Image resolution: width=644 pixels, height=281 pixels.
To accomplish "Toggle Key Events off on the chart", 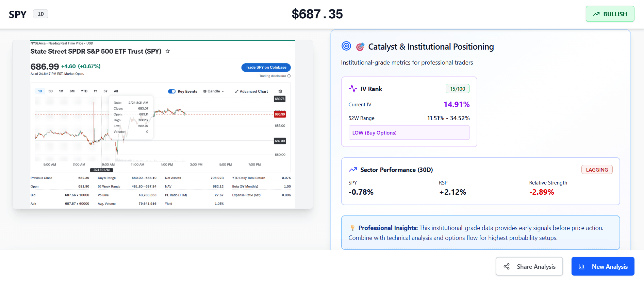I will click(172, 91).
